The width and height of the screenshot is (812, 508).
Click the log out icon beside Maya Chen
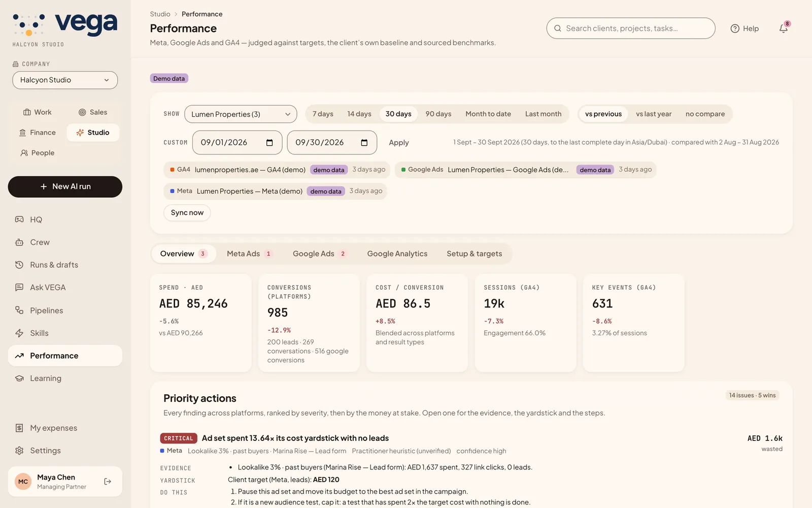pos(108,482)
